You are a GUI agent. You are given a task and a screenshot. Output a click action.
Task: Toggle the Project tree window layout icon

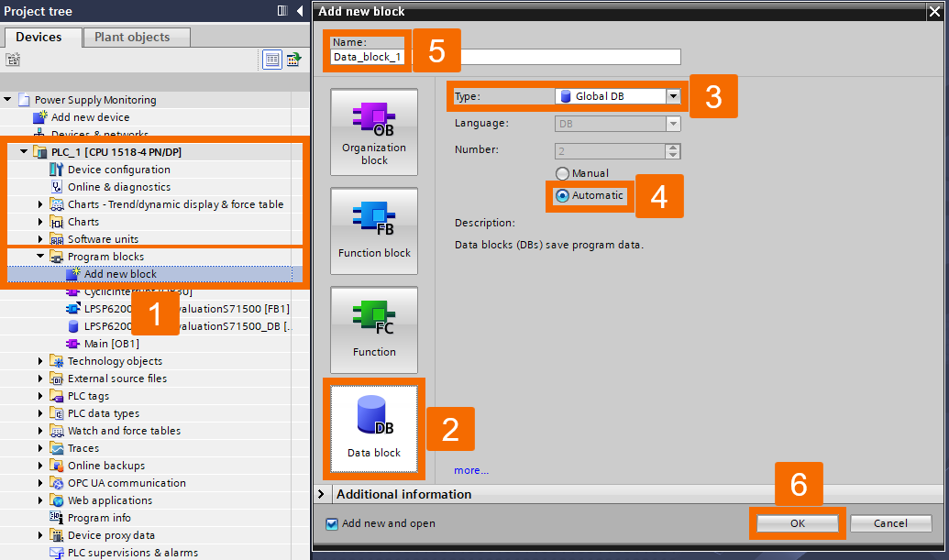(x=282, y=11)
